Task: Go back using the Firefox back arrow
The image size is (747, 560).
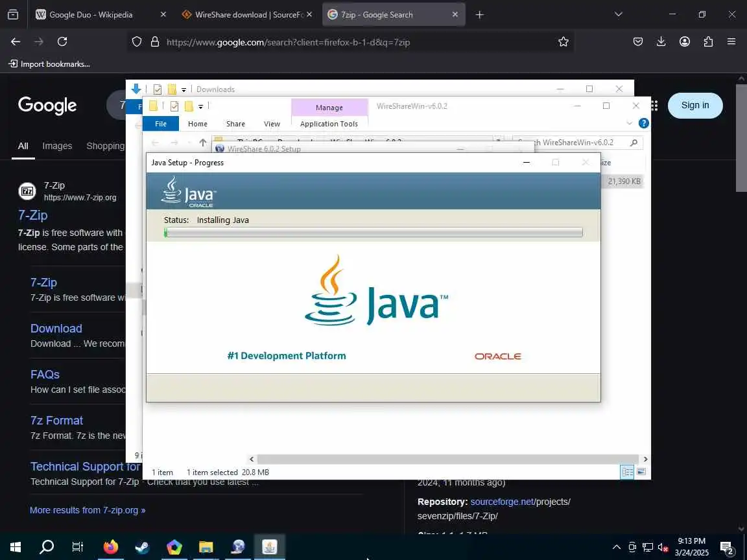Action: [x=16, y=42]
